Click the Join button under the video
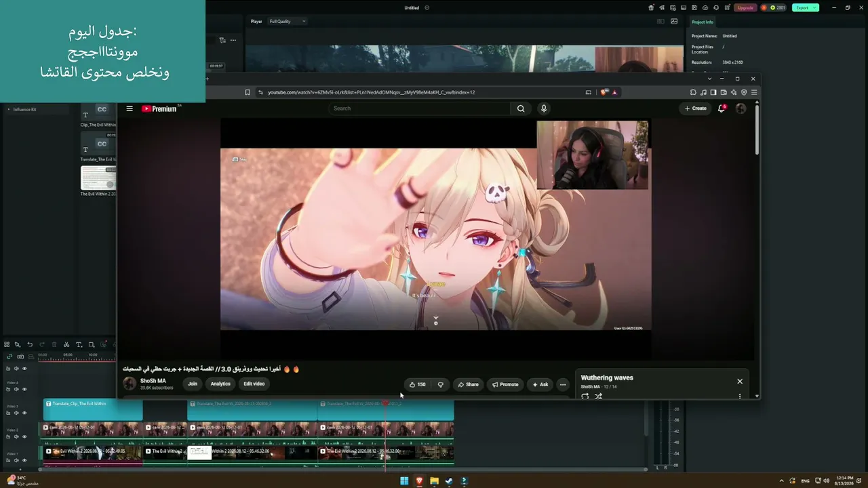 [193, 384]
